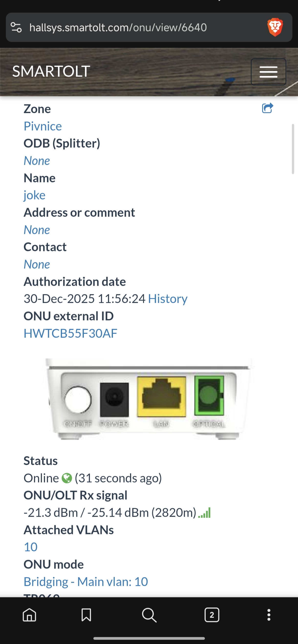Open site settings icon in address bar
298x644 pixels.
coord(16,27)
